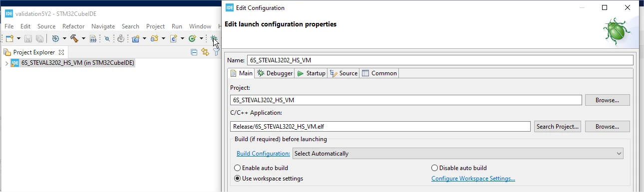644x192 pixels.
Task: Click the IDE icon in Edit Configuration title bar
Action: tap(229, 7)
